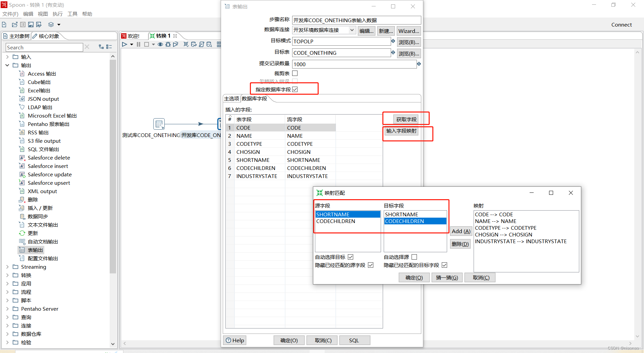644x353 pixels.
Task: Generate SQL for transformation icon
Action: [x=202, y=44]
